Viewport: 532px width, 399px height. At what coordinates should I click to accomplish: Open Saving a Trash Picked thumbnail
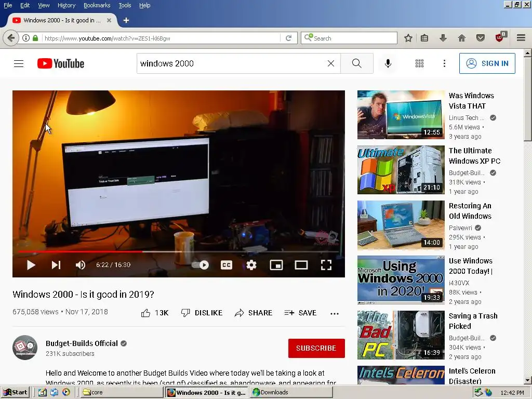[401, 335]
